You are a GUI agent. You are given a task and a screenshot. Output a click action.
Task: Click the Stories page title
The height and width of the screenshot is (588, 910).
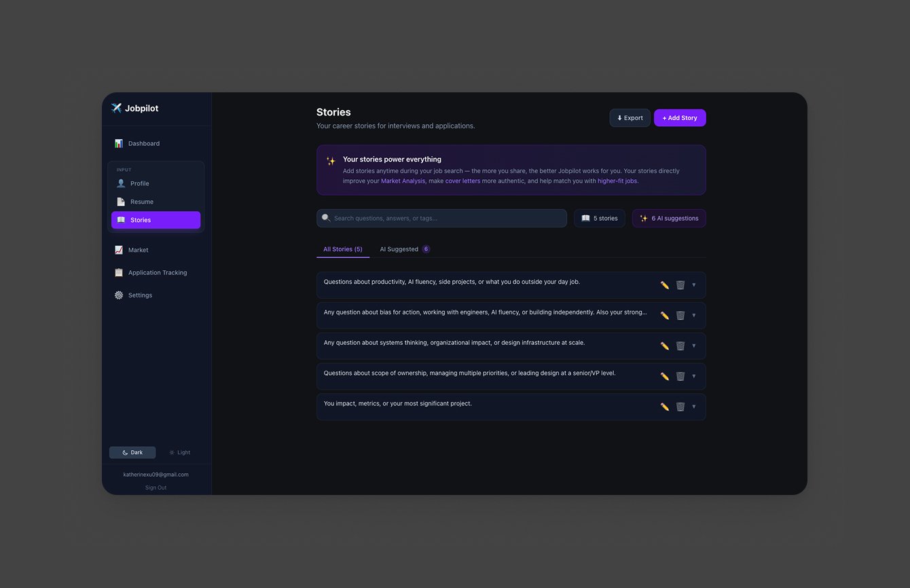coord(333,112)
